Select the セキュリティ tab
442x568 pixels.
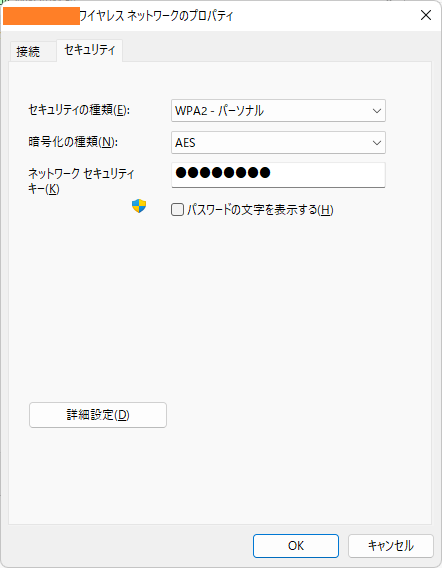click(90, 50)
